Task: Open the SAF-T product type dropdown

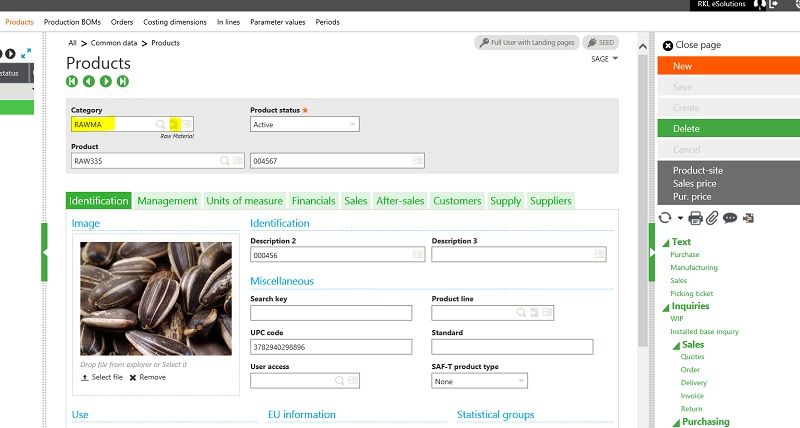Action: click(521, 381)
